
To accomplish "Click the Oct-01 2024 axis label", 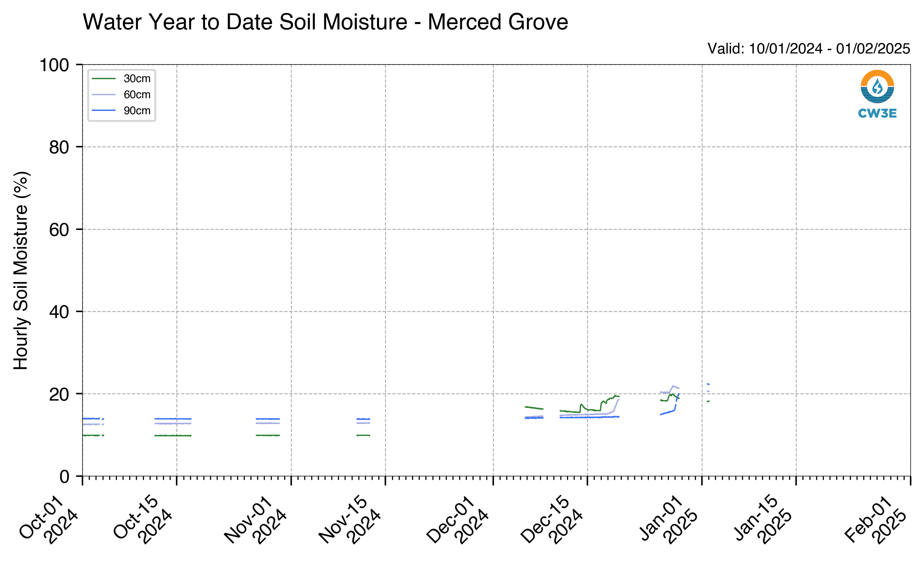I will [48, 519].
